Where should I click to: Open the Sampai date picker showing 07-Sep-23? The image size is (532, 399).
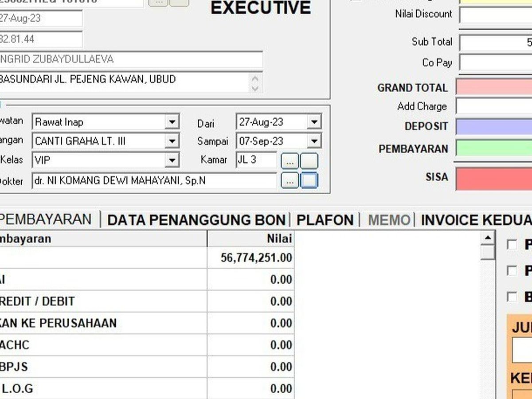click(x=314, y=141)
